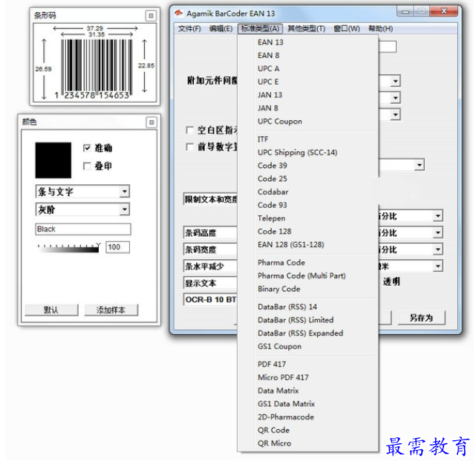Select UPC E barcode type

(308, 82)
